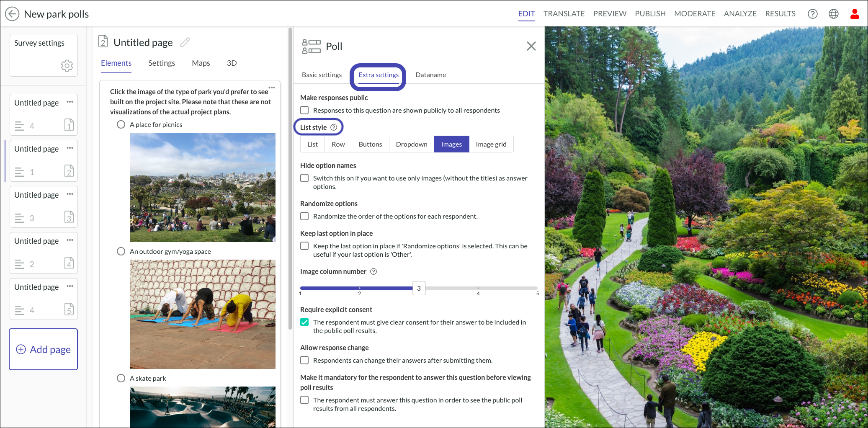868x428 pixels.
Task: Click page number 5 icon in sidebar
Action: pyautogui.click(x=69, y=309)
